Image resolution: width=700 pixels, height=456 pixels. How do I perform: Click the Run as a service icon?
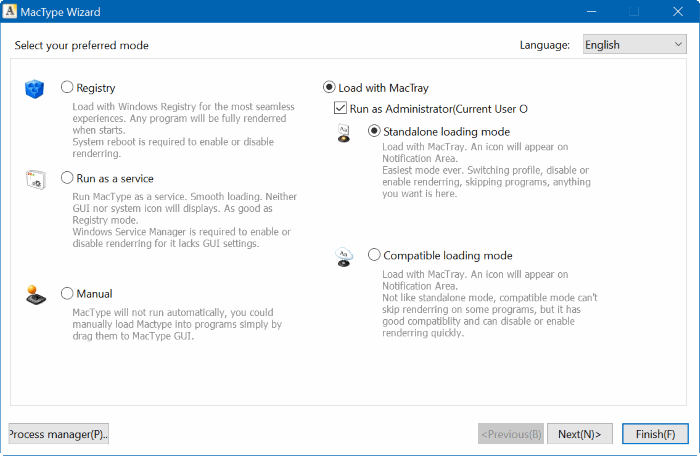click(x=35, y=180)
